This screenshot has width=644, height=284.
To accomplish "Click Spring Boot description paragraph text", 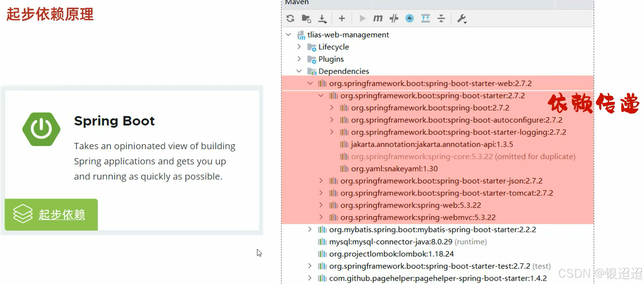I will (x=155, y=161).
